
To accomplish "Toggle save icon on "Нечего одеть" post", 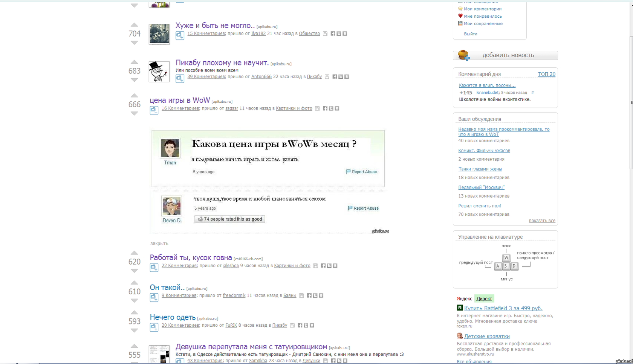I will coord(292,325).
